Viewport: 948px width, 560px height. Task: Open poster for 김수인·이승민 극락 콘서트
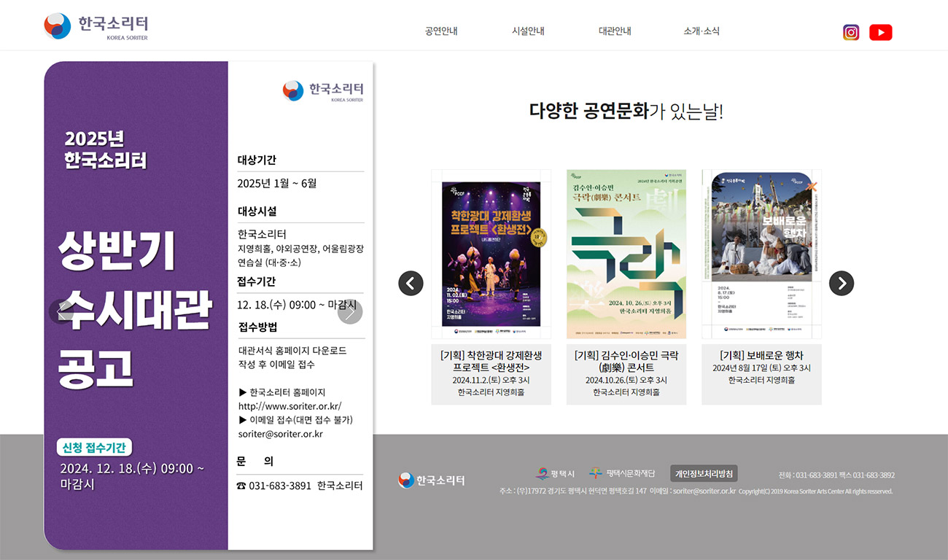pyautogui.click(x=626, y=254)
